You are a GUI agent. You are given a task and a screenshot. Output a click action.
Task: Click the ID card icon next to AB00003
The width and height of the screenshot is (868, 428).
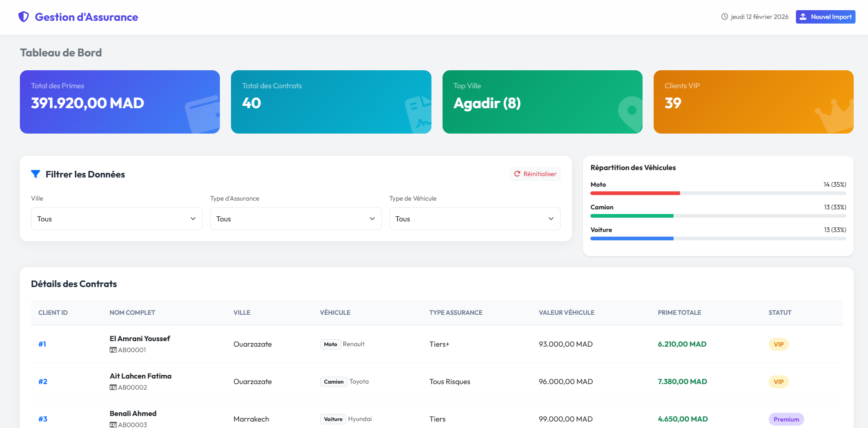tap(113, 425)
